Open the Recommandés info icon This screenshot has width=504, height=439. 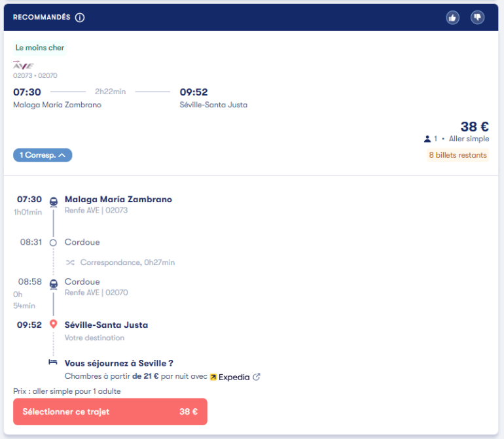[x=80, y=18]
